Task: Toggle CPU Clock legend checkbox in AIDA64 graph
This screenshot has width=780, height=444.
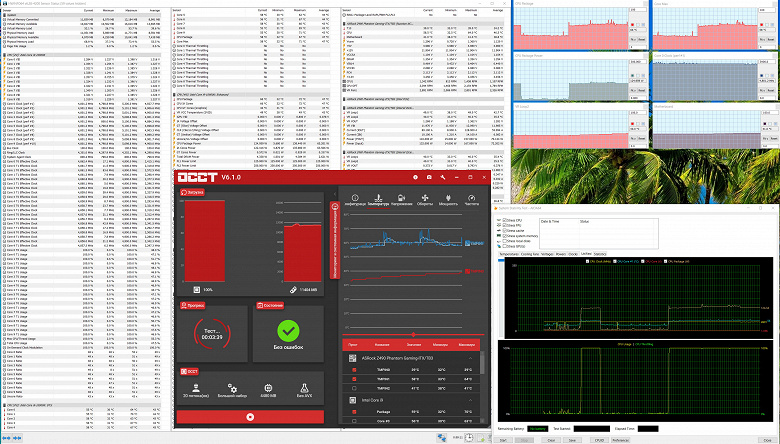Action: click(588, 261)
